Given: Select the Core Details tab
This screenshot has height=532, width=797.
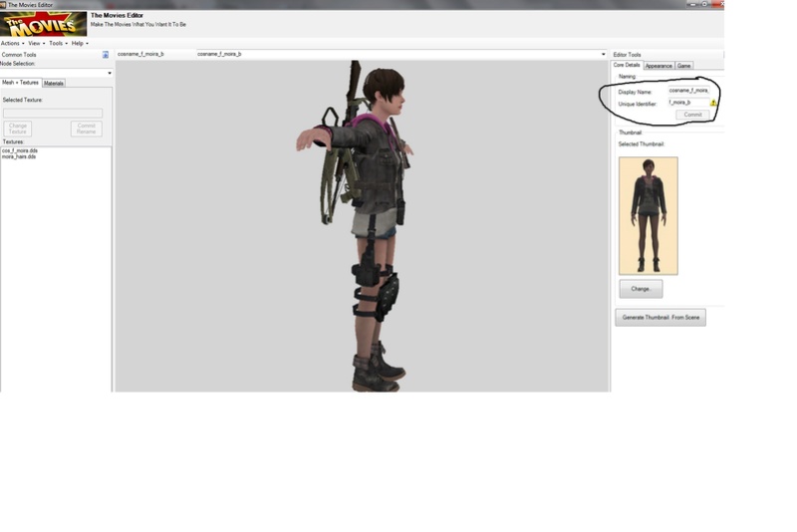Looking at the screenshot, I should tap(627, 65).
